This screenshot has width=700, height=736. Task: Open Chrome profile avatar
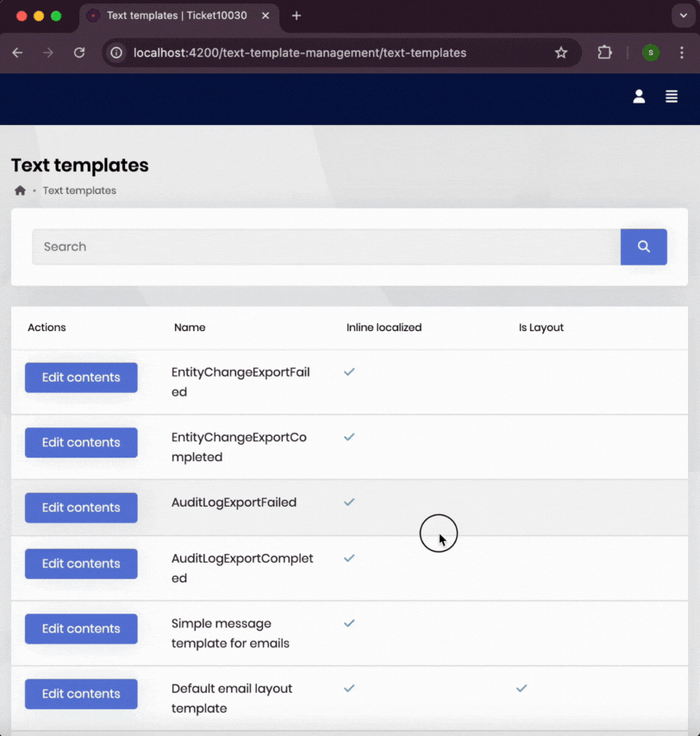point(651,53)
